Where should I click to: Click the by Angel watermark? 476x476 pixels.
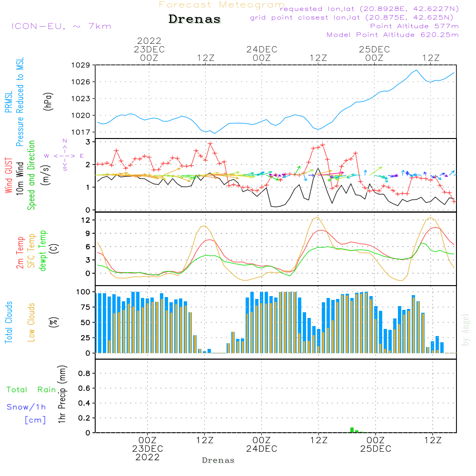(x=466, y=330)
